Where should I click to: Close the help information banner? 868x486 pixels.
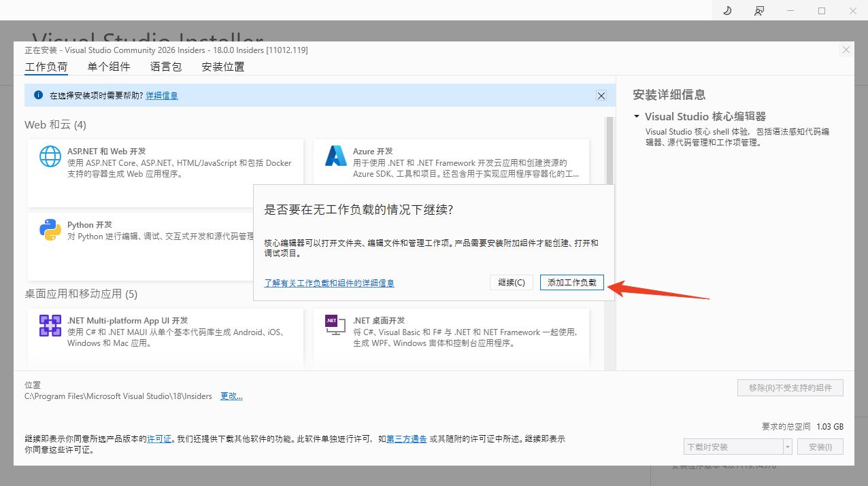[x=601, y=96]
